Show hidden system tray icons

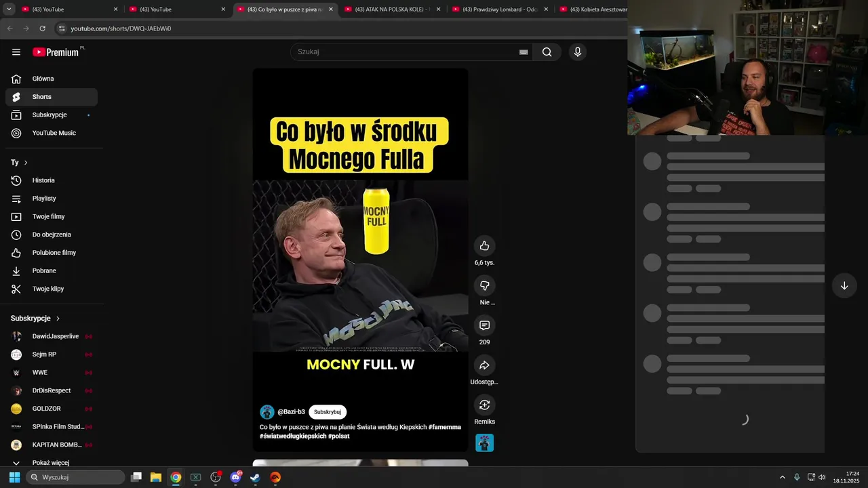tap(782, 477)
